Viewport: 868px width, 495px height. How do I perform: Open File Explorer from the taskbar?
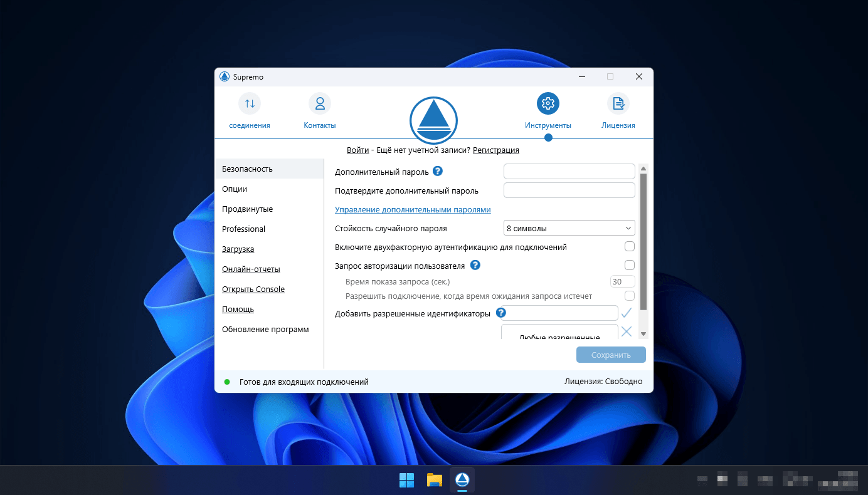click(x=435, y=480)
